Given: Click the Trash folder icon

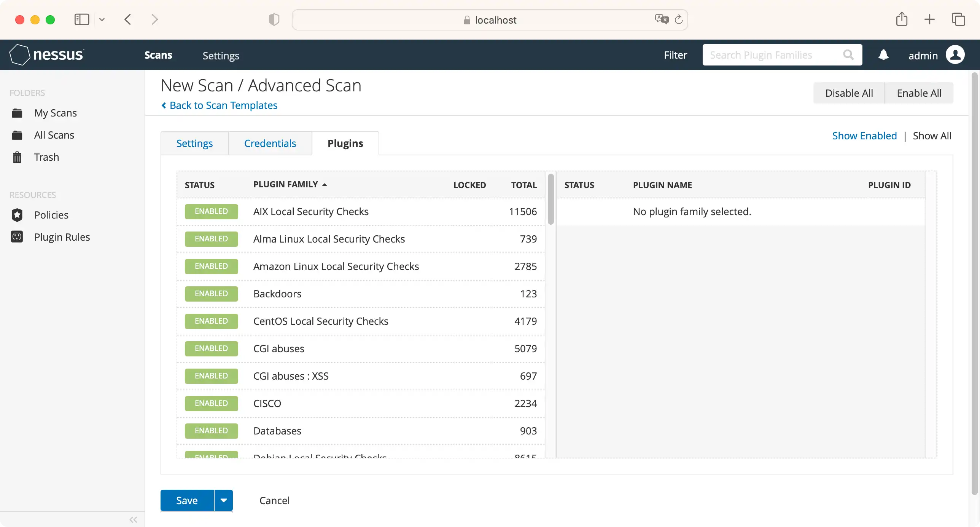Looking at the screenshot, I should (x=17, y=157).
